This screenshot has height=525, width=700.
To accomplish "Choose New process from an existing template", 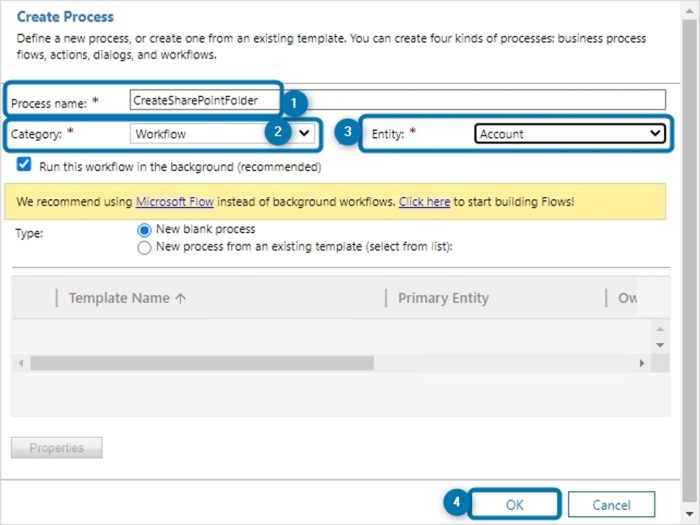I will [145, 247].
